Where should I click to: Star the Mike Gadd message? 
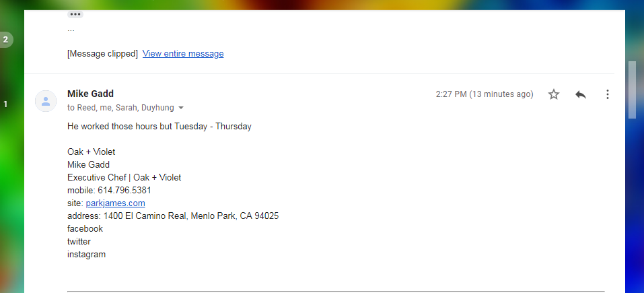[x=554, y=94]
